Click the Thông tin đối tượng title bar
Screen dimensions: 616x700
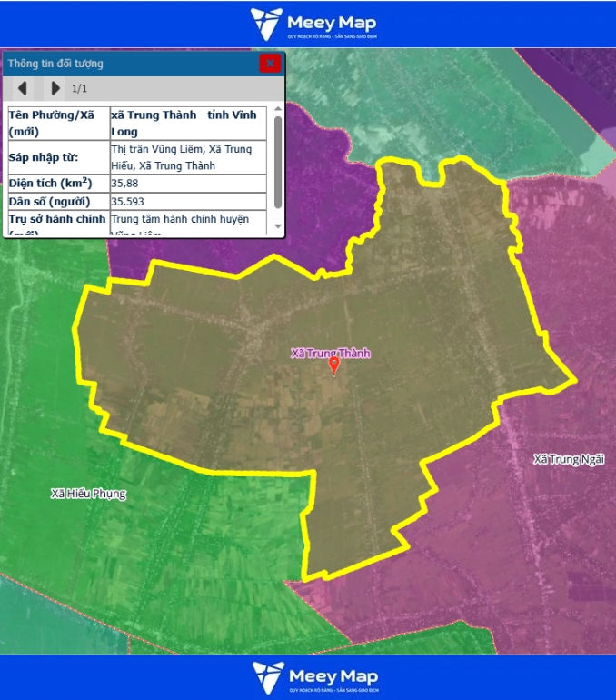127,64
